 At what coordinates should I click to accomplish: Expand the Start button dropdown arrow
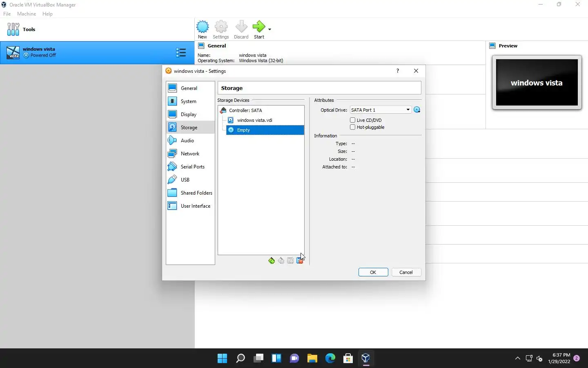coord(269,29)
